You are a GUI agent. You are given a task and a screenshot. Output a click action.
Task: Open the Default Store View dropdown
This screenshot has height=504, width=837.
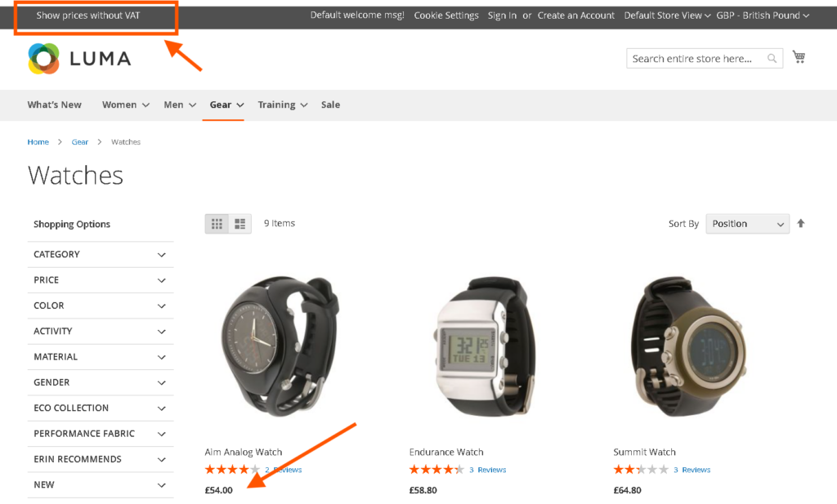[x=667, y=16]
